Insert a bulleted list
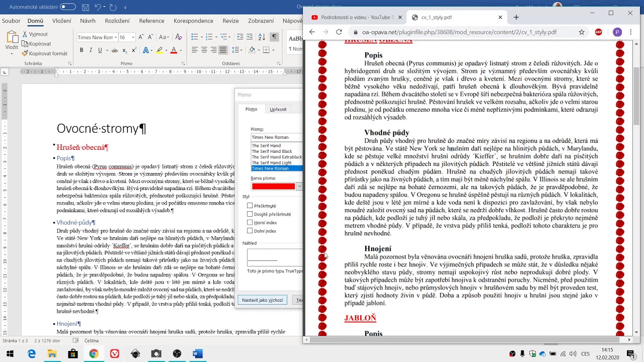The image size is (644, 362). (195, 37)
